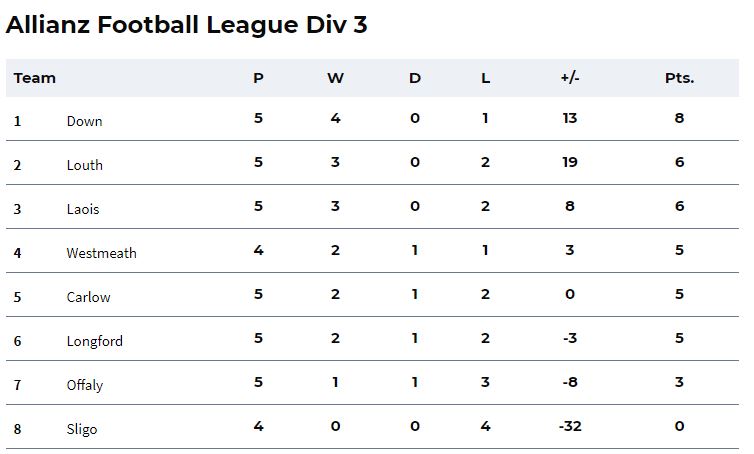Click the Allianz Football League Div 3 heading

[187, 25]
